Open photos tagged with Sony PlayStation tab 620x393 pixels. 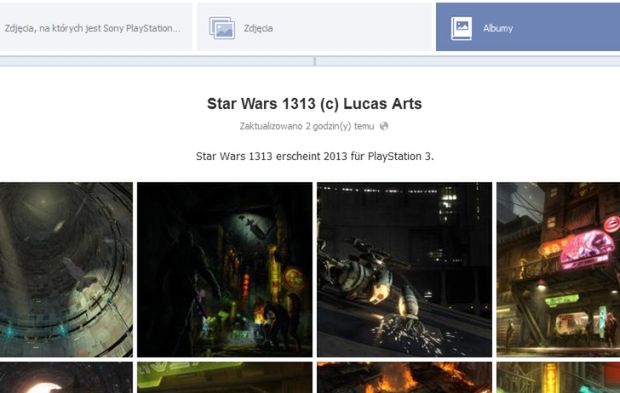point(96,27)
